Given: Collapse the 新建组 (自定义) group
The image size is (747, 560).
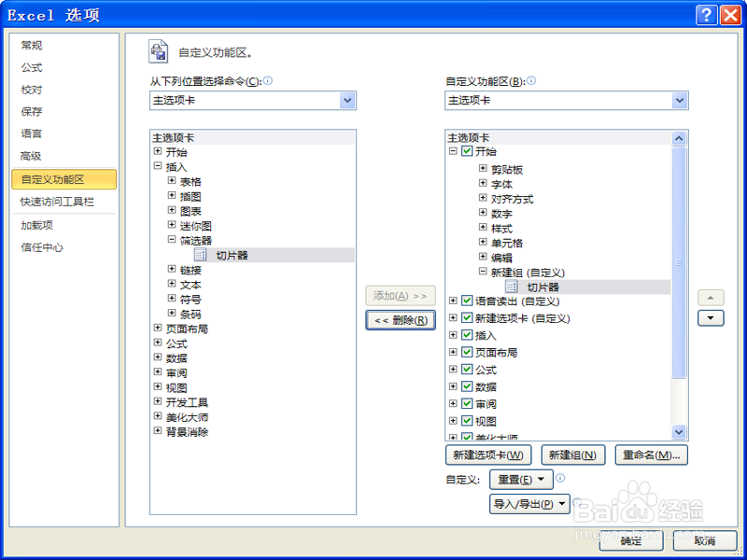Looking at the screenshot, I should coord(483,272).
